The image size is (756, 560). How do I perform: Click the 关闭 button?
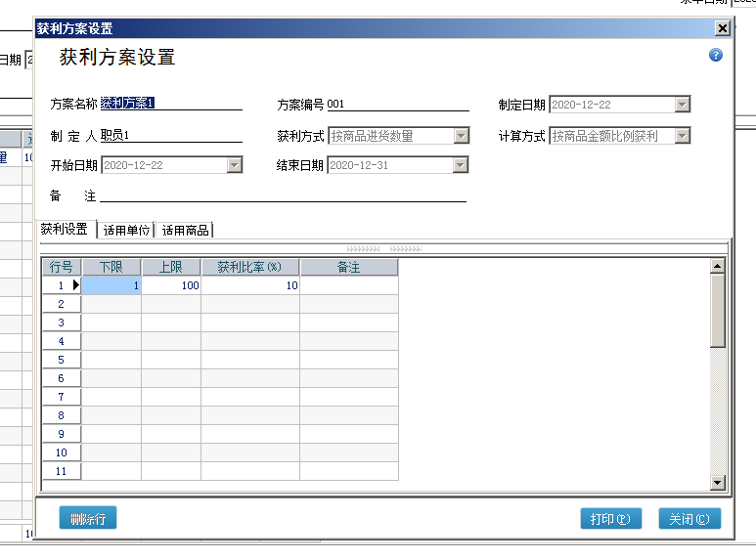(689, 519)
